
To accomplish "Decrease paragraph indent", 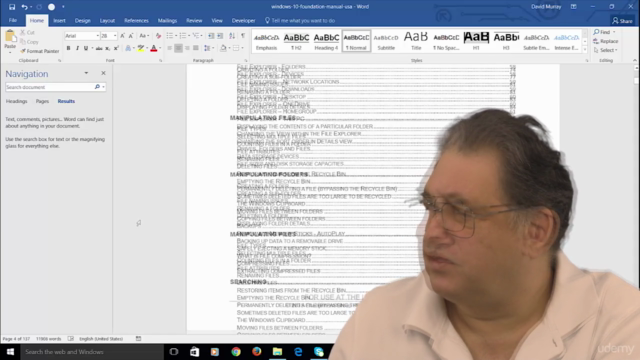I will point(211,36).
